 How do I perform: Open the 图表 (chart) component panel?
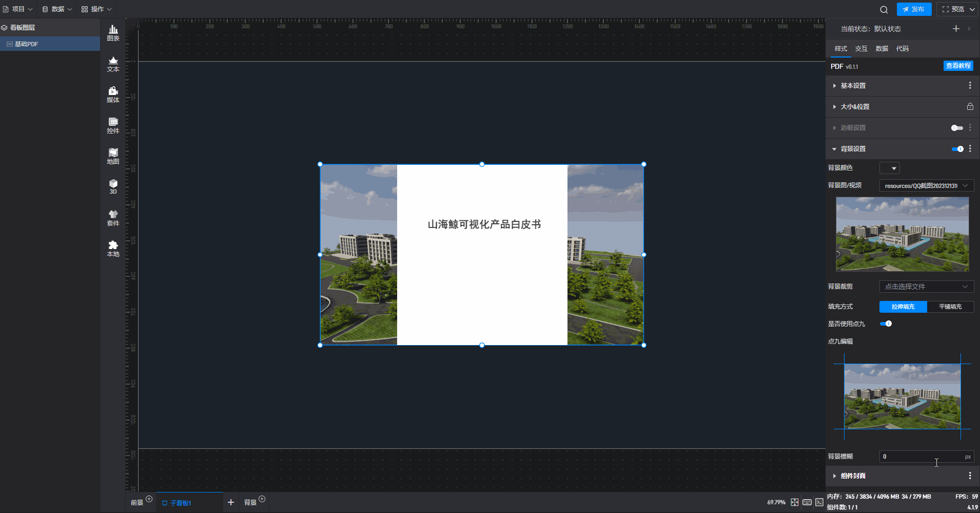pos(113,33)
